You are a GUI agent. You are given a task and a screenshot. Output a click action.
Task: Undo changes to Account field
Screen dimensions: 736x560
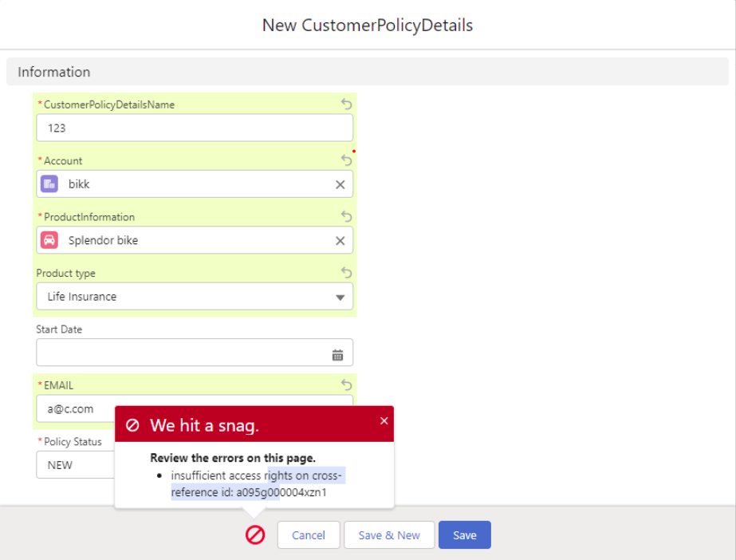(x=346, y=160)
